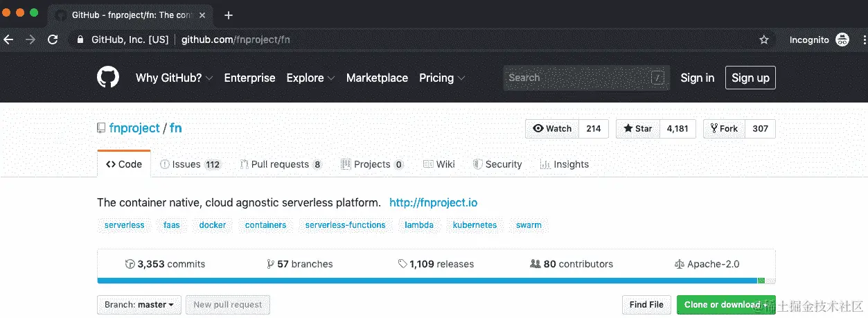View the 4,181 stargazers count
Viewport: 868px width, 318px height.
pos(677,128)
